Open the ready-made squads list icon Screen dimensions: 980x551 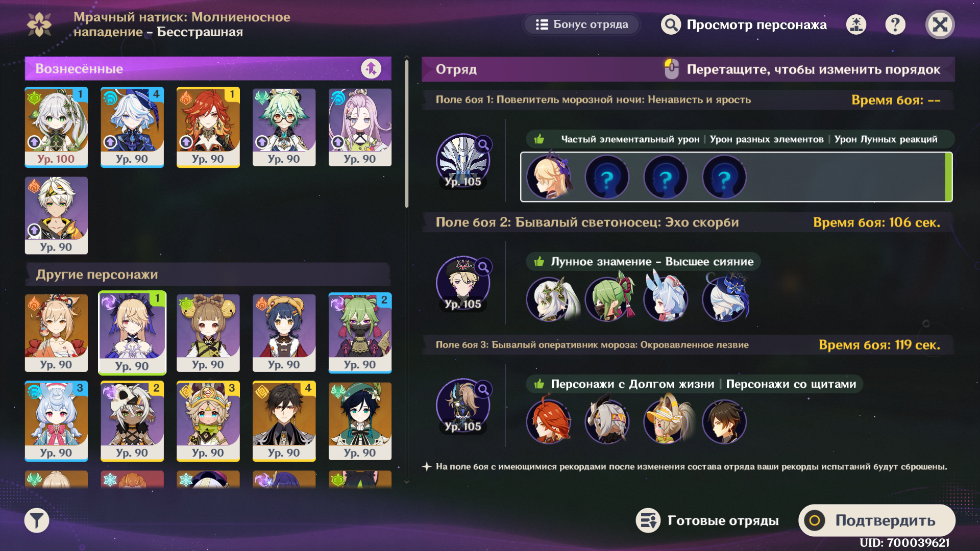click(x=648, y=520)
